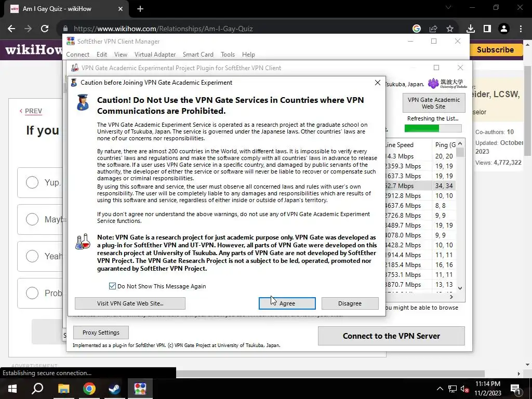Open the Chrome profile icon

tap(504, 29)
